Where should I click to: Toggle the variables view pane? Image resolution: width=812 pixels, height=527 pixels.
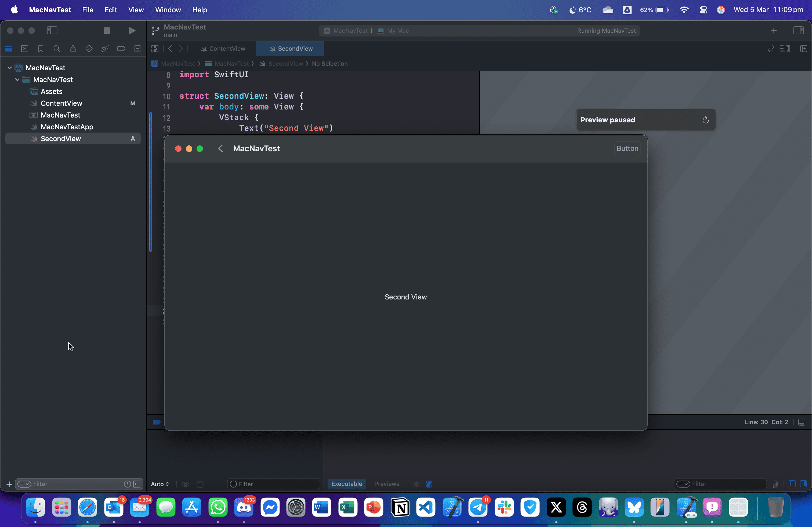pos(792,484)
